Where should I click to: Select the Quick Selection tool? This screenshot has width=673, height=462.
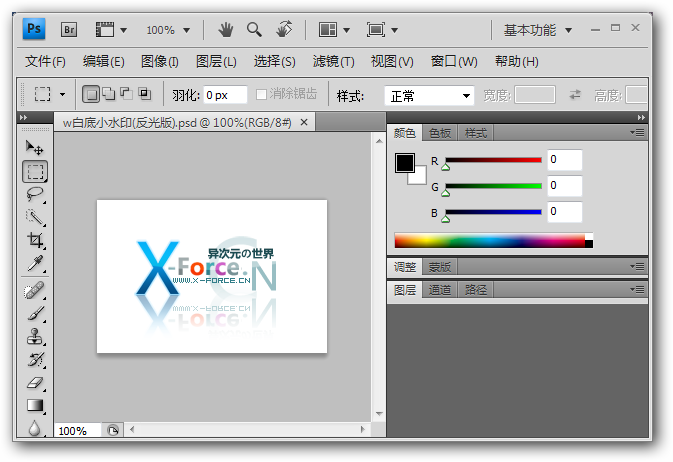(35, 217)
